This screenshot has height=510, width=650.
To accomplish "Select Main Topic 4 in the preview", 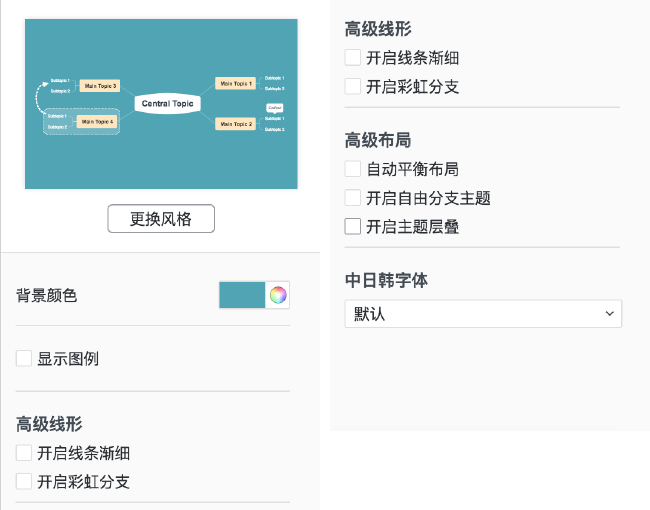I will tap(97, 121).
